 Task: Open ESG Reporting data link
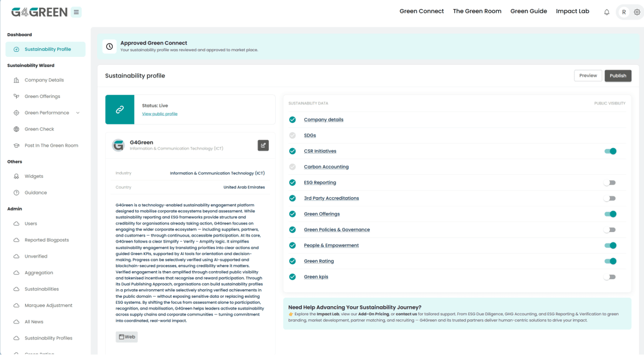point(320,183)
